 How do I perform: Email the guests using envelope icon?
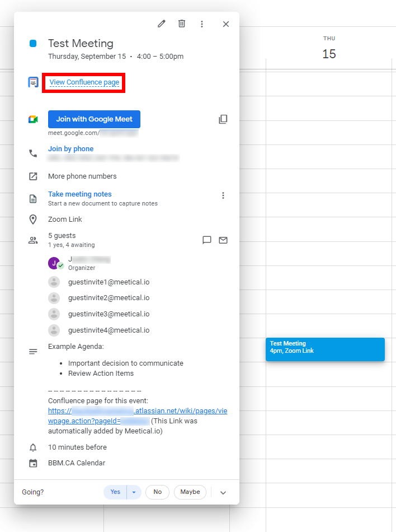pos(223,240)
